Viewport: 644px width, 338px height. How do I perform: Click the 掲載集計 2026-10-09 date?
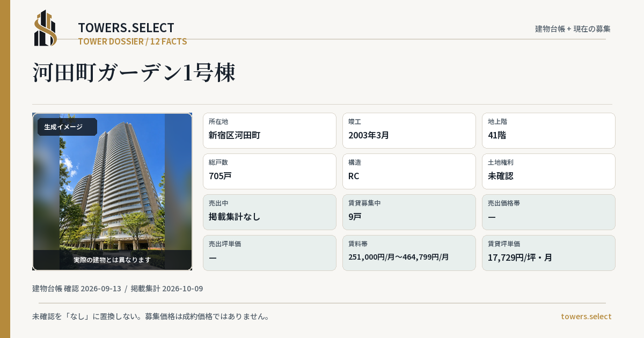coord(167,289)
